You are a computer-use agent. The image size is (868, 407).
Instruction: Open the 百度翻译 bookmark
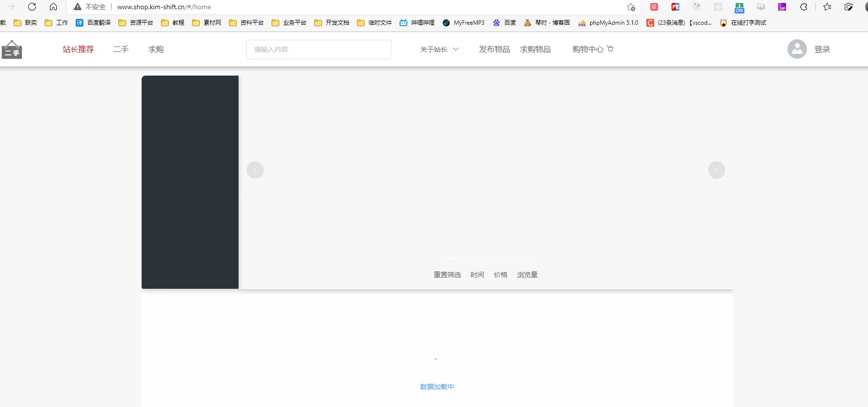pos(93,23)
